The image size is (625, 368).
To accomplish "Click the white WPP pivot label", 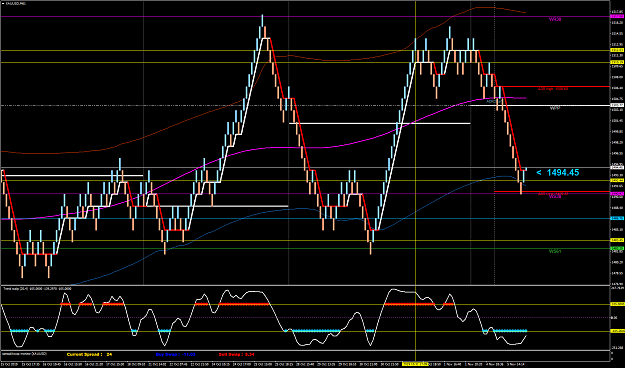I will click(x=555, y=108).
